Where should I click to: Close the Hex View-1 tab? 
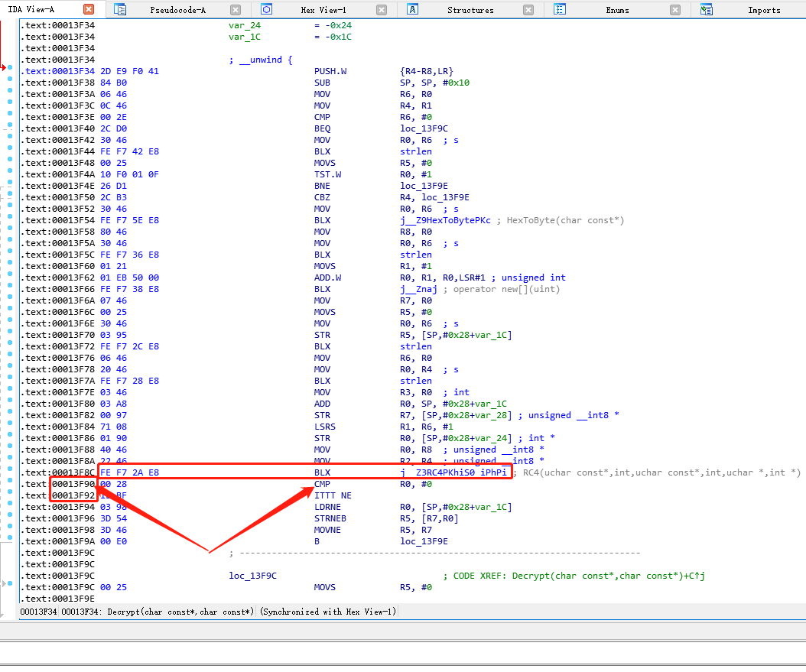point(382,10)
